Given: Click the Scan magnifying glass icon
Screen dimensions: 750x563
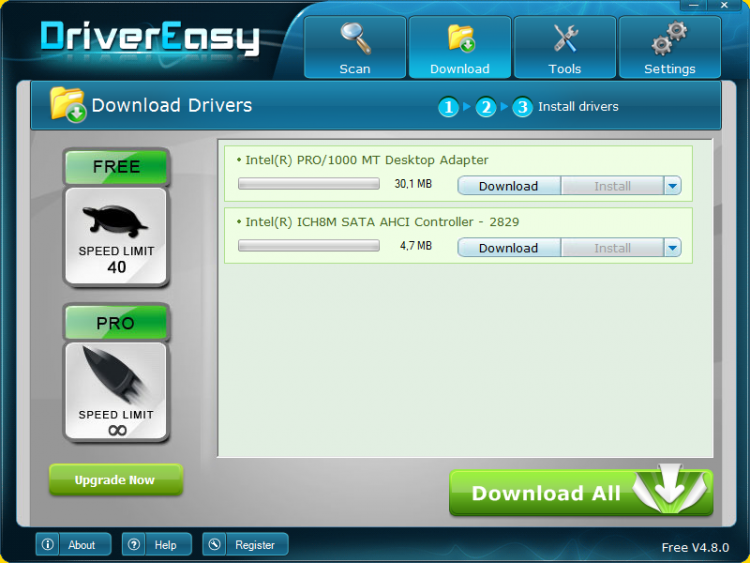Looking at the screenshot, I should coord(356,38).
